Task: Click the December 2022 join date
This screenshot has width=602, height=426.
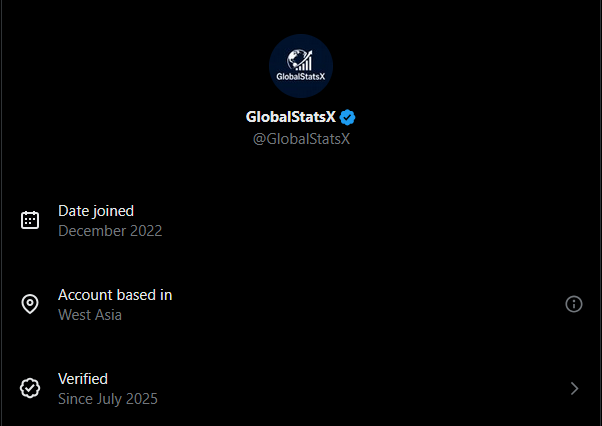Action: coord(110,230)
